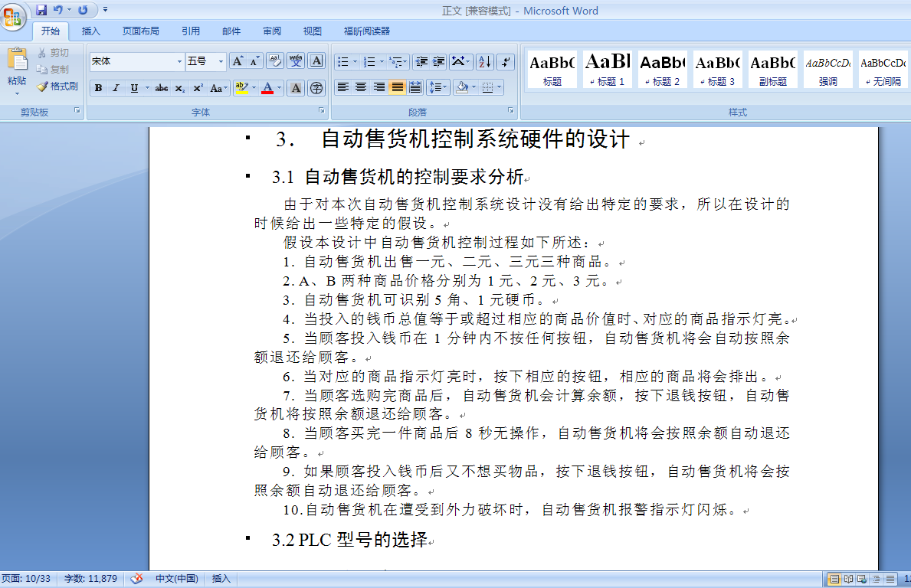The width and height of the screenshot is (911, 588).
Task: Open the Change Case Aa dropdown
Action: (218, 87)
